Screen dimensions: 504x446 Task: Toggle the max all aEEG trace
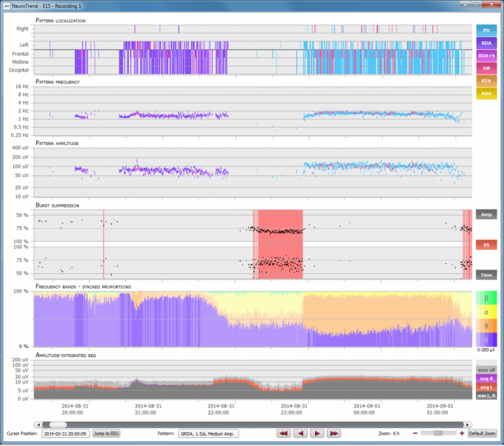[486, 370]
